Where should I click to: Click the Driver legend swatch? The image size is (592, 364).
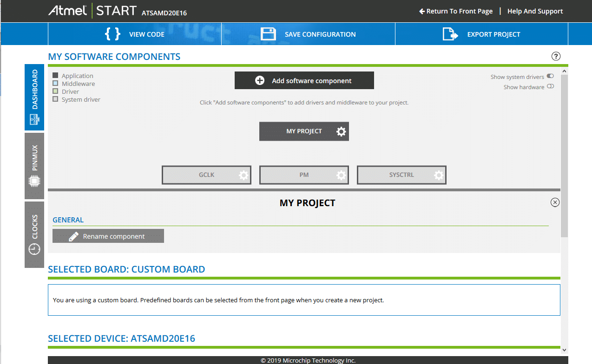55,91
